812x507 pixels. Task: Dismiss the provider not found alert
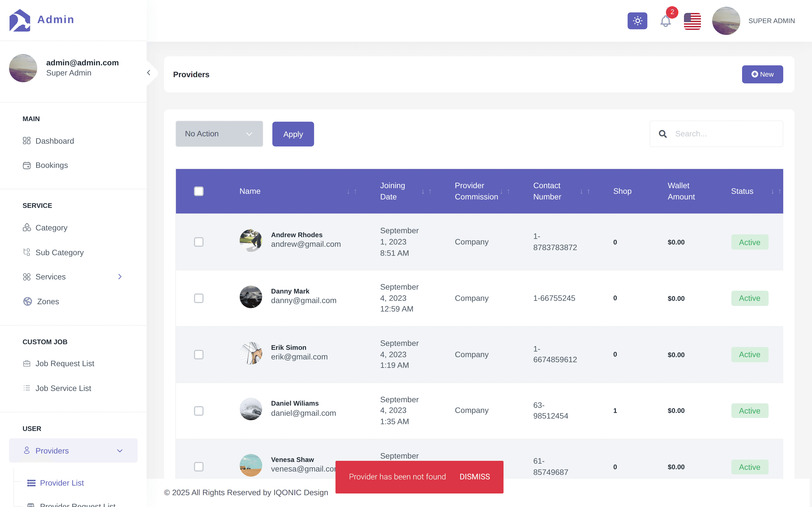[x=475, y=477]
